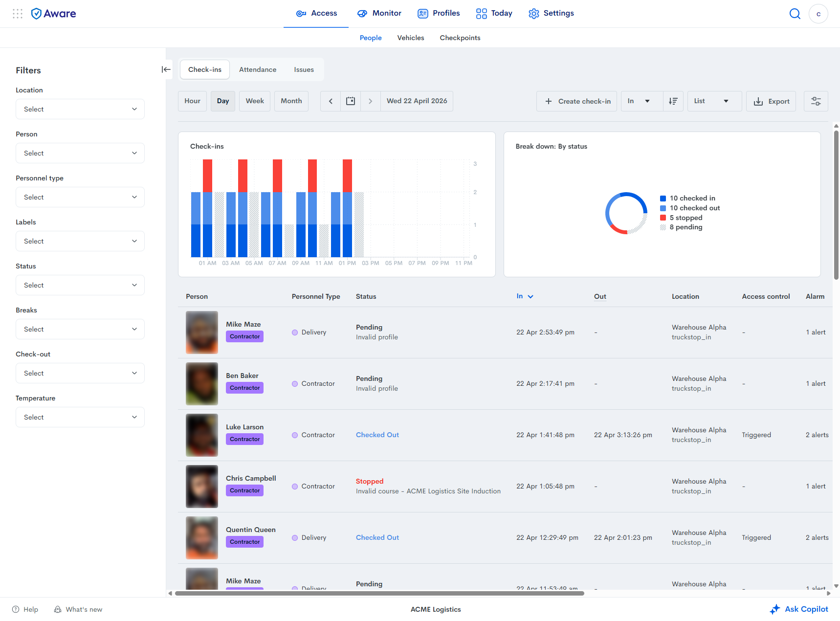Screen dimensions: 840x621
Task: Open the app launcher grid icon
Action: (18, 14)
